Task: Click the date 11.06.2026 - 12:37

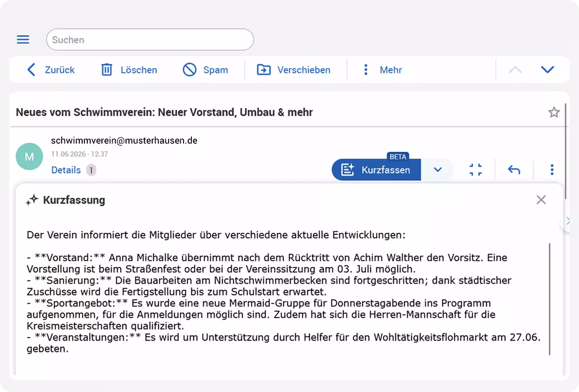Action: click(x=79, y=154)
